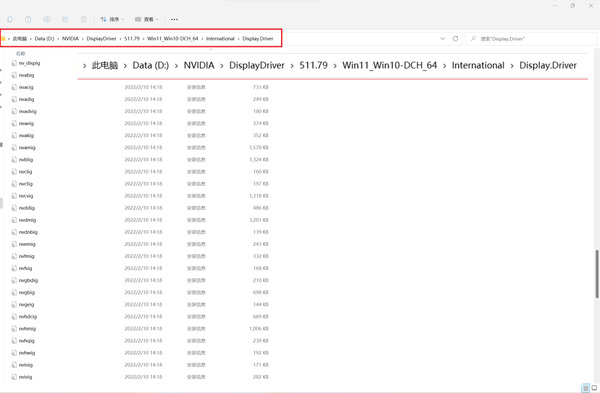
Task: Open the 排序 sort dropdown
Action: click(112, 19)
